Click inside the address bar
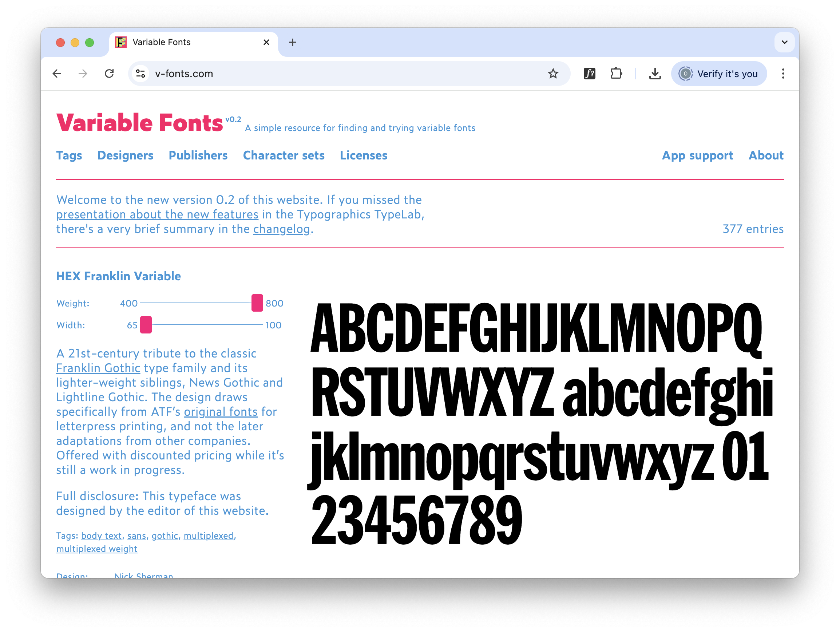 (x=266, y=74)
